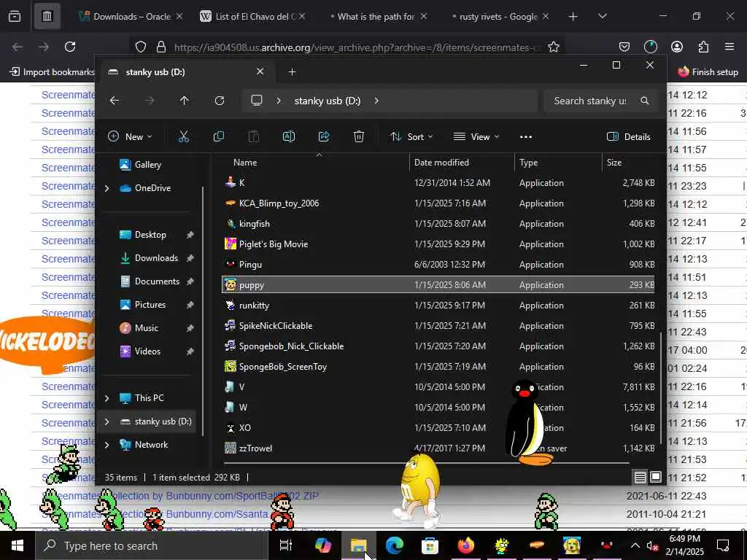Select the KCA_Blimp_toy_2006 file

coord(438,203)
